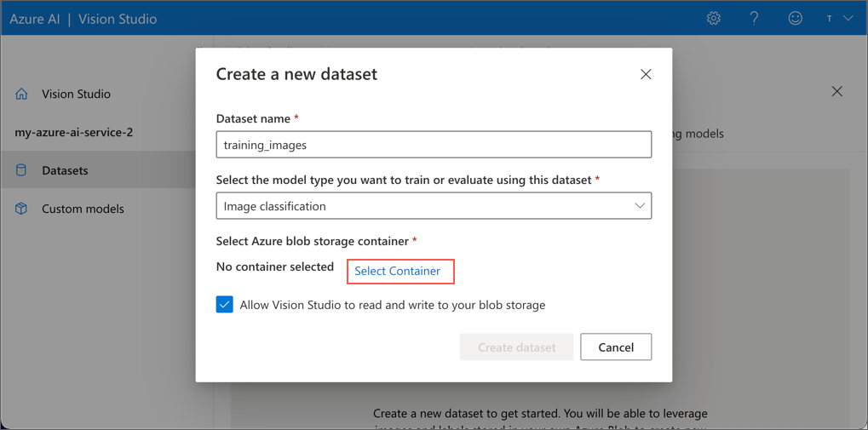Open the settings gear icon

[714, 18]
